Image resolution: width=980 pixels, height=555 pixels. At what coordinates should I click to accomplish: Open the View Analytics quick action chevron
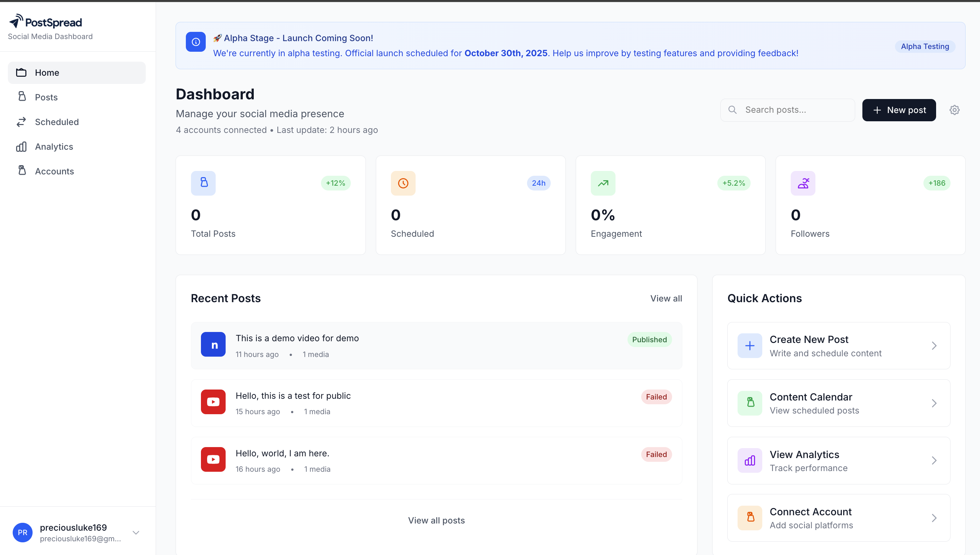point(934,460)
